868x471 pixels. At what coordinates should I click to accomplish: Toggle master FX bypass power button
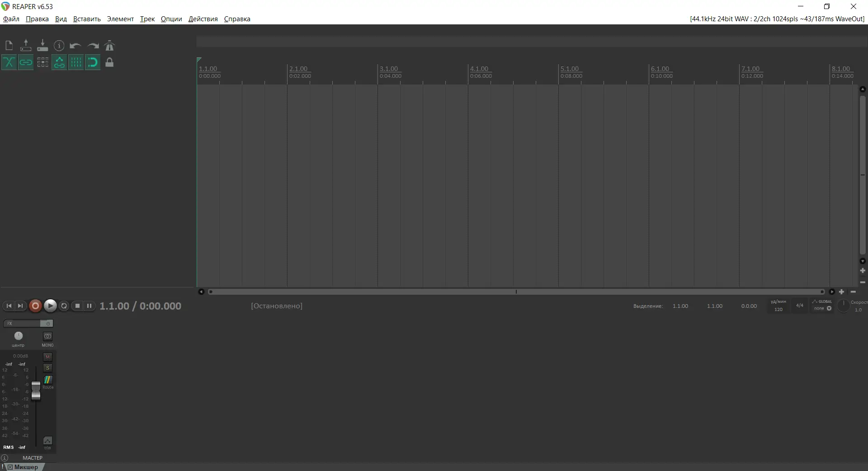coord(47,323)
